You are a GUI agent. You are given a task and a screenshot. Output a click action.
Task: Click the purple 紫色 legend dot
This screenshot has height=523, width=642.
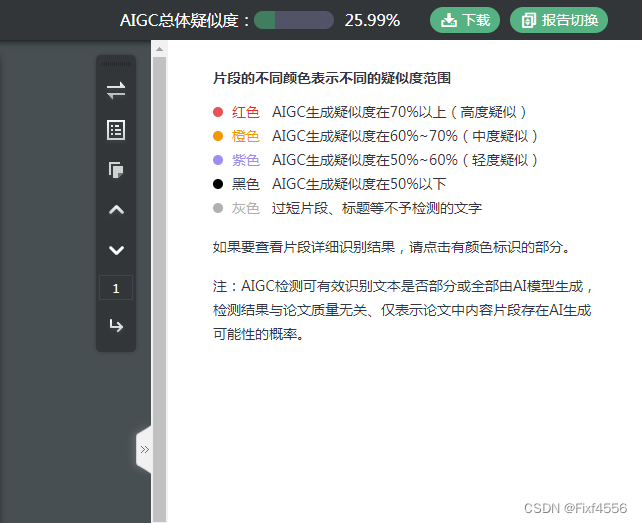[218, 160]
